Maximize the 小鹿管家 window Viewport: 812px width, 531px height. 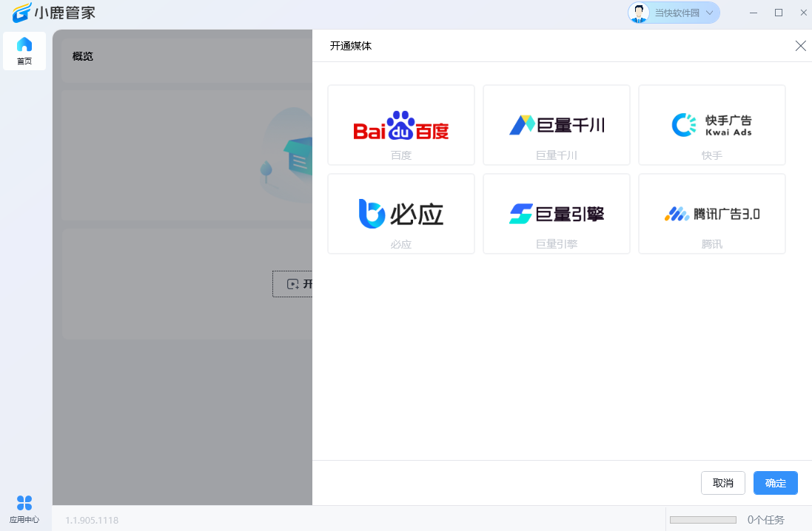click(779, 13)
